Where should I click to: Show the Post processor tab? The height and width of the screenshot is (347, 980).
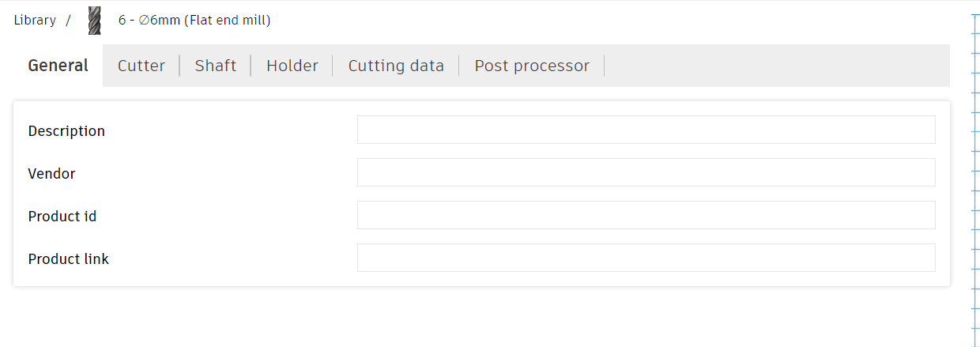pos(532,66)
